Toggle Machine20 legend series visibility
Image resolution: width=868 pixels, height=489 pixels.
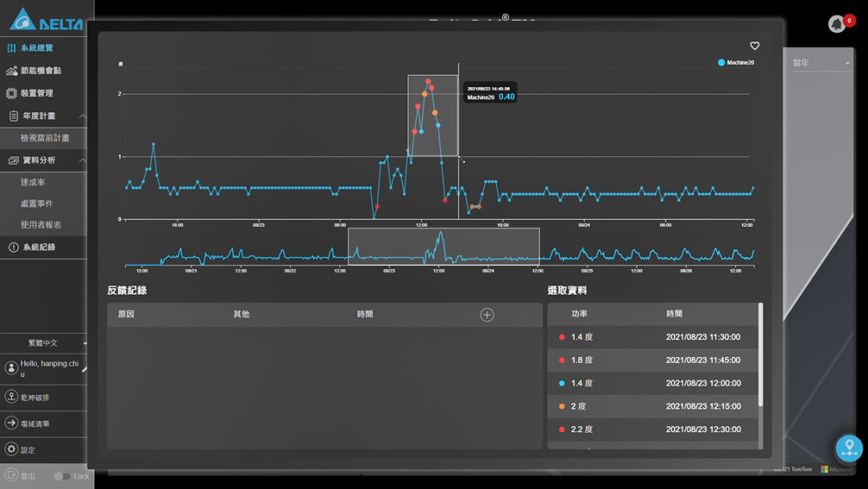(x=736, y=63)
